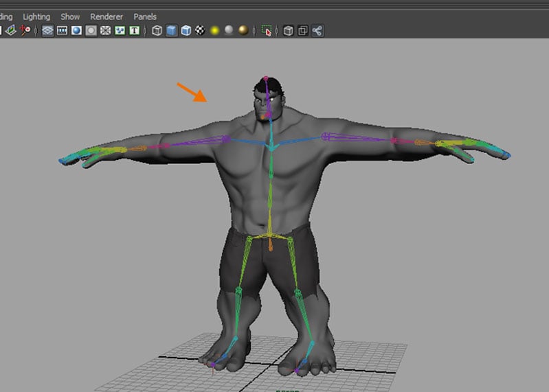This screenshot has width=549, height=392.
Task: Click the isolate select icon
Action: pos(267,30)
